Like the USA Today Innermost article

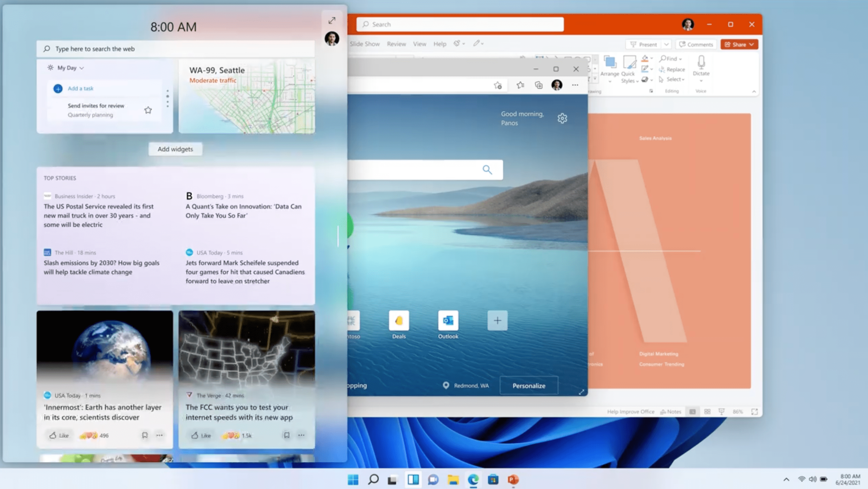pyautogui.click(x=59, y=435)
